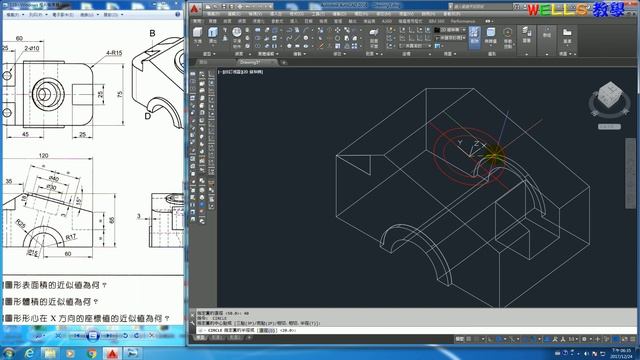Image resolution: width=640 pixels, height=360 pixels.
Task: Open the unsaved view dropdown in ribbon
Action: [x=450, y=38]
